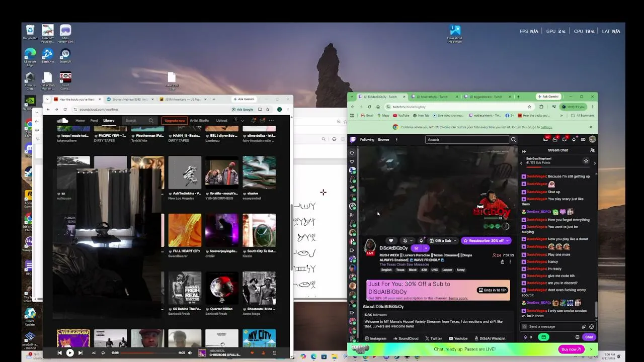Click the Twitch logo home icon

pyautogui.click(x=353, y=140)
